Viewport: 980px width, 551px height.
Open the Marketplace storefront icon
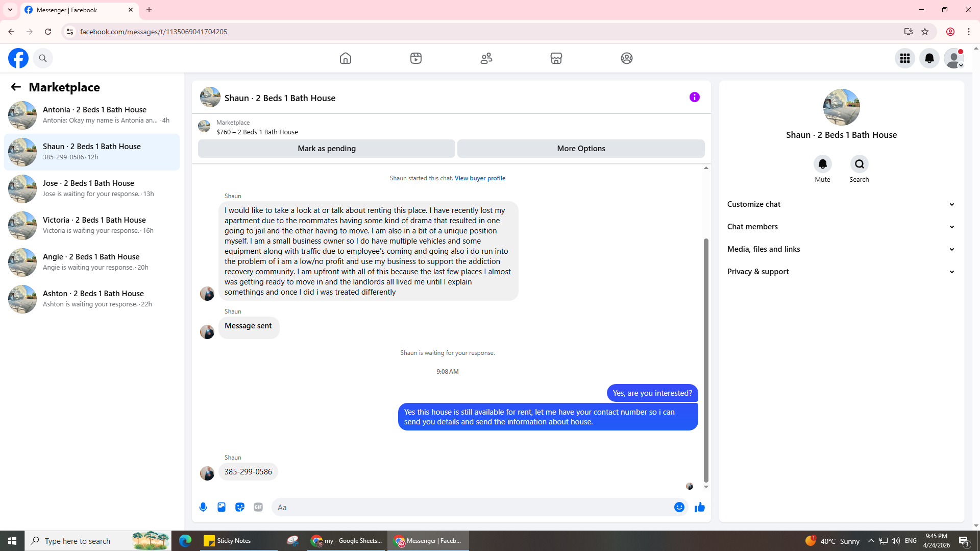coord(556,58)
